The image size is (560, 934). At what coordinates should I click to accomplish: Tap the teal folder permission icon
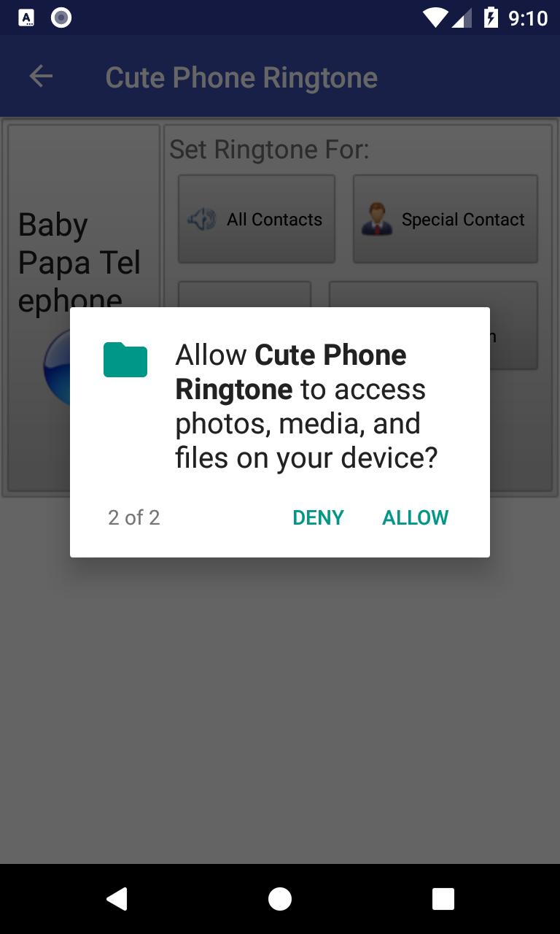125,359
